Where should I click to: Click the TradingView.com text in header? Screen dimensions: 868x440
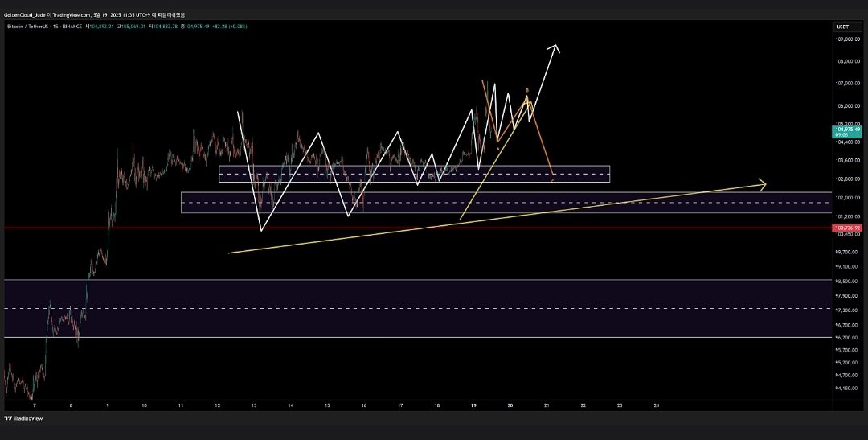[72, 15]
